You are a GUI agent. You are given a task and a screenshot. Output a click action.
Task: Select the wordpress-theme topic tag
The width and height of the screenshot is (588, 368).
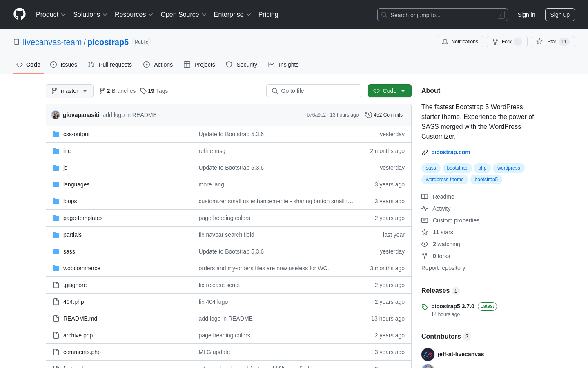coord(445,180)
